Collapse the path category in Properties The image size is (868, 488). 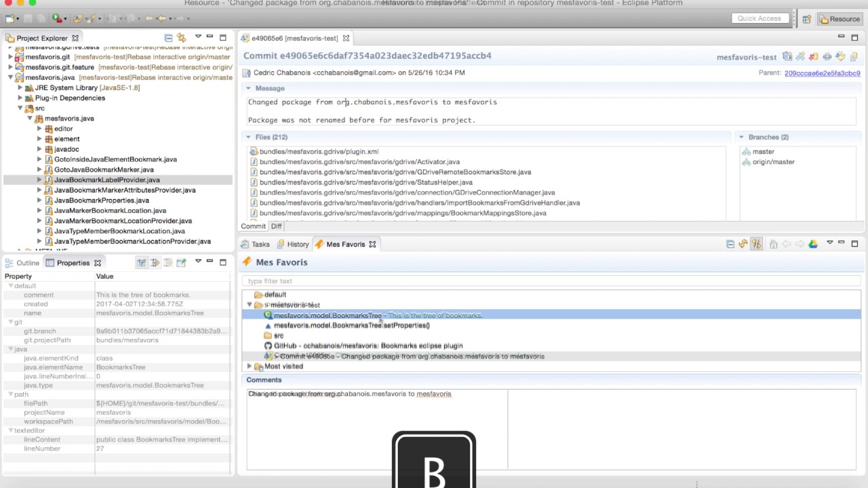[11, 394]
